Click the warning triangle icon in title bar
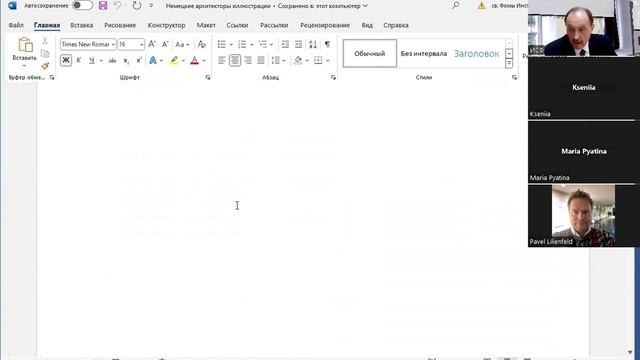The image size is (640, 360). [482, 6]
